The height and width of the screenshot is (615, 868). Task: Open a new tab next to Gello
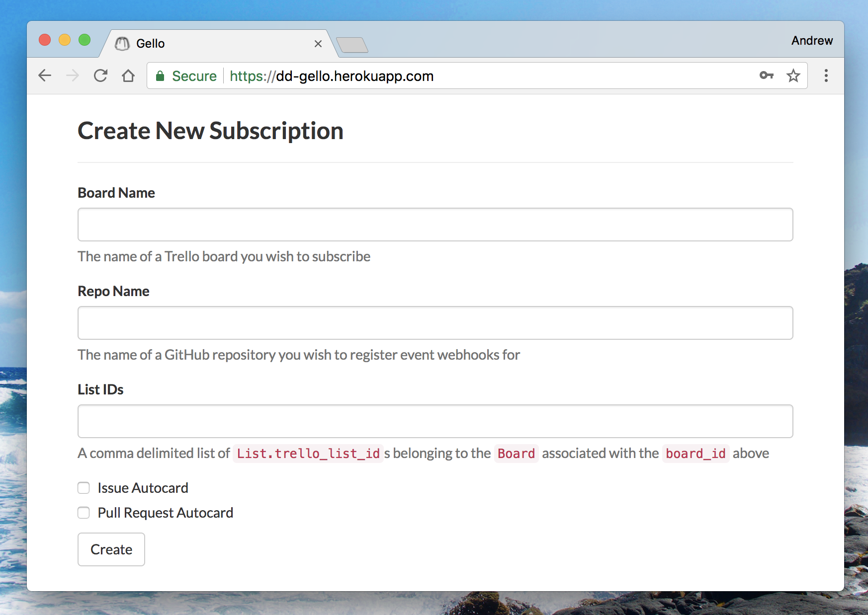point(352,45)
